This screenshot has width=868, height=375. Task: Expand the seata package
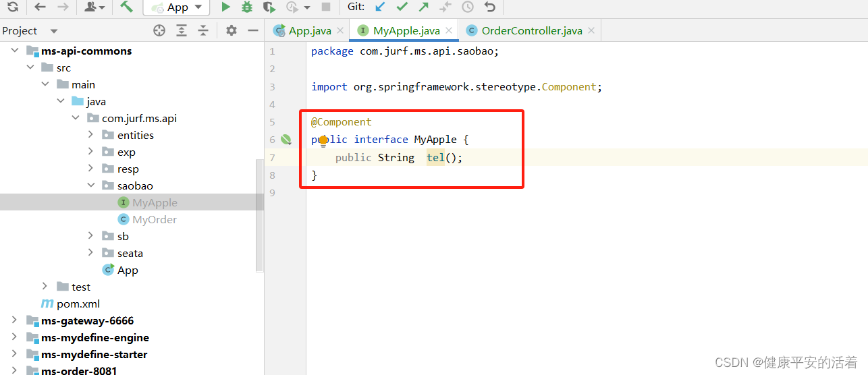[x=90, y=253]
